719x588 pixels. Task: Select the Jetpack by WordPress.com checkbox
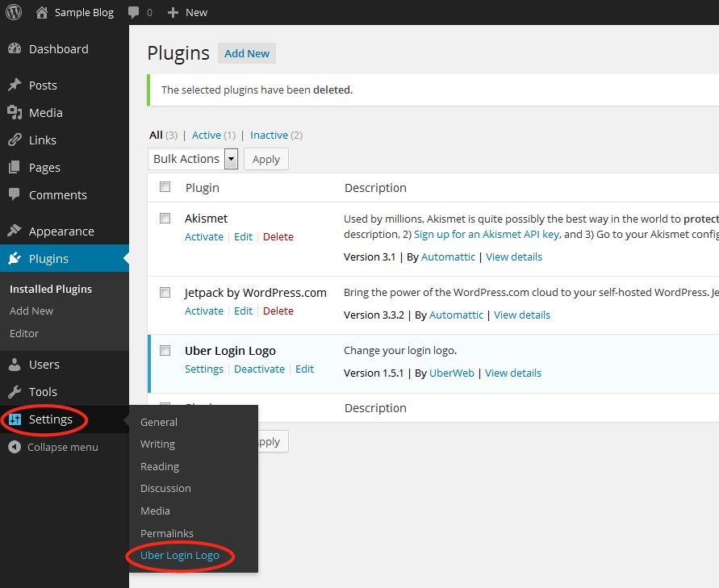(165, 292)
